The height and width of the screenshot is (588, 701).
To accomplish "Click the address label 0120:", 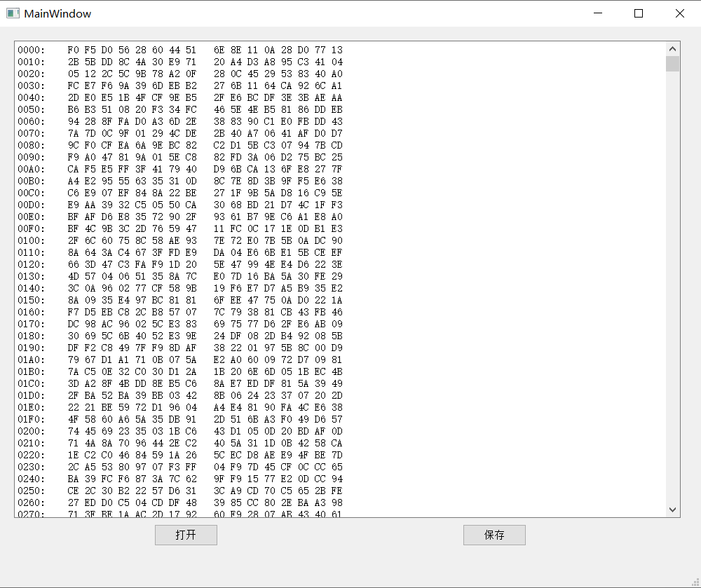I will [x=32, y=264].
